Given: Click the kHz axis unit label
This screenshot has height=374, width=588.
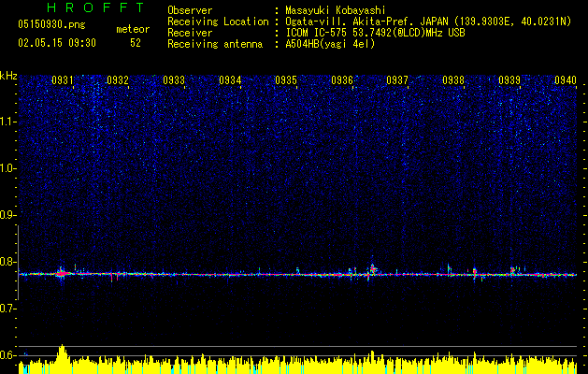Looking at the screenshot, I should pyautogui.click(x=8, y=76).
